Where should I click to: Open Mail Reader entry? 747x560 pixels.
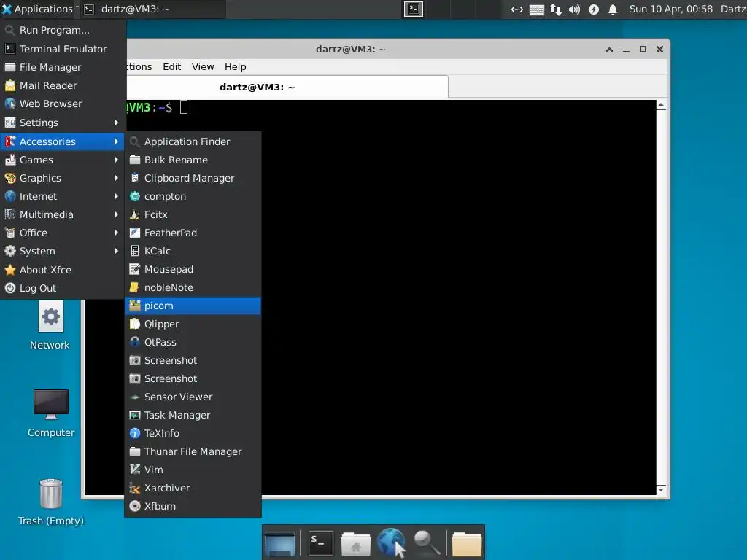(x=63, y=86)
